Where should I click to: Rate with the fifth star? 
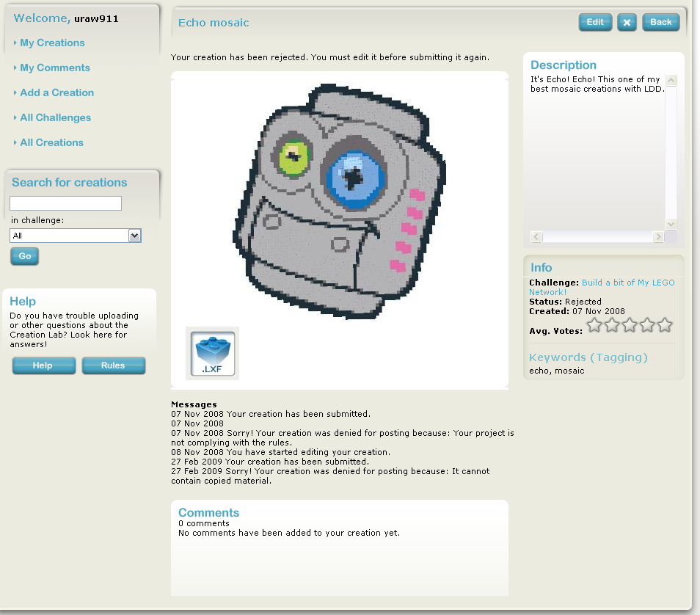[x=665, y=325]
